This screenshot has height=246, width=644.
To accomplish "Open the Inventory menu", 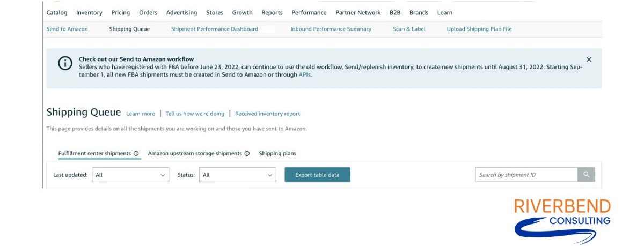I will [x=89, y=12].
